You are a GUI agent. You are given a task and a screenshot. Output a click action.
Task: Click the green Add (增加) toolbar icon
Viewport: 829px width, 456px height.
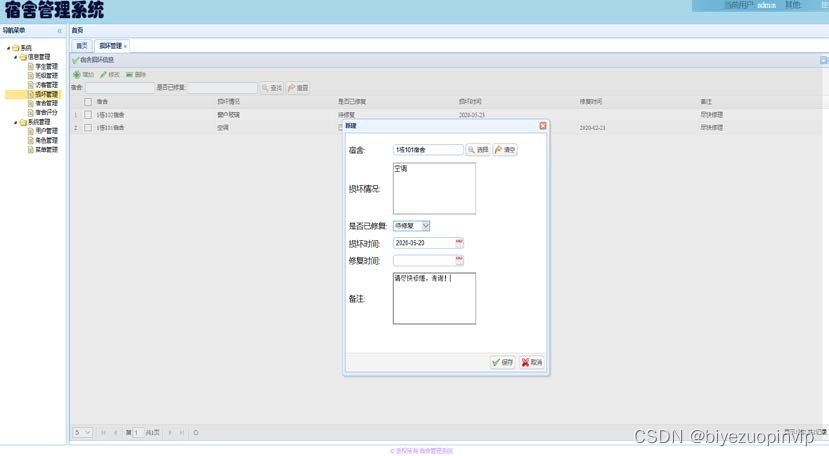click(x=77, y=75)
